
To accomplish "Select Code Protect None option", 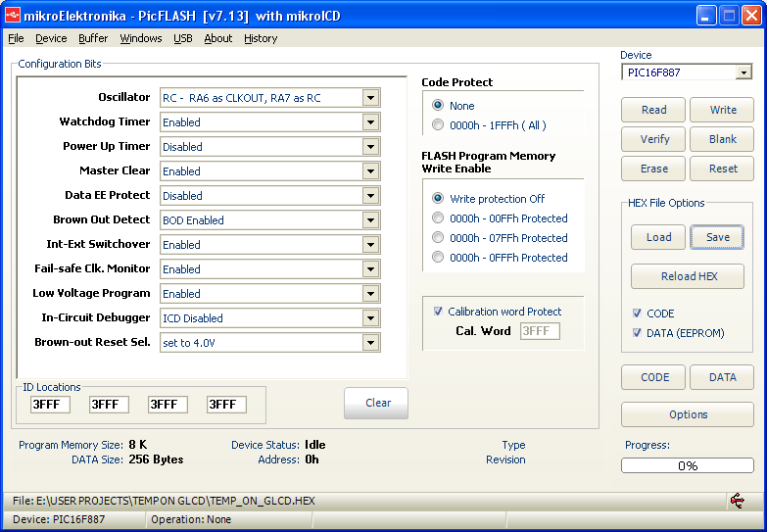I will [x=438, y=105].
